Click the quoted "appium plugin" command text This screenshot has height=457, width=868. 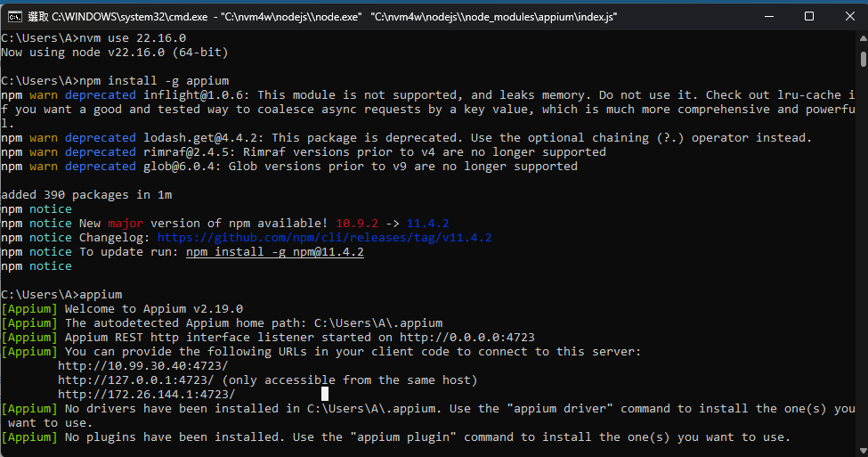(403, 437)
